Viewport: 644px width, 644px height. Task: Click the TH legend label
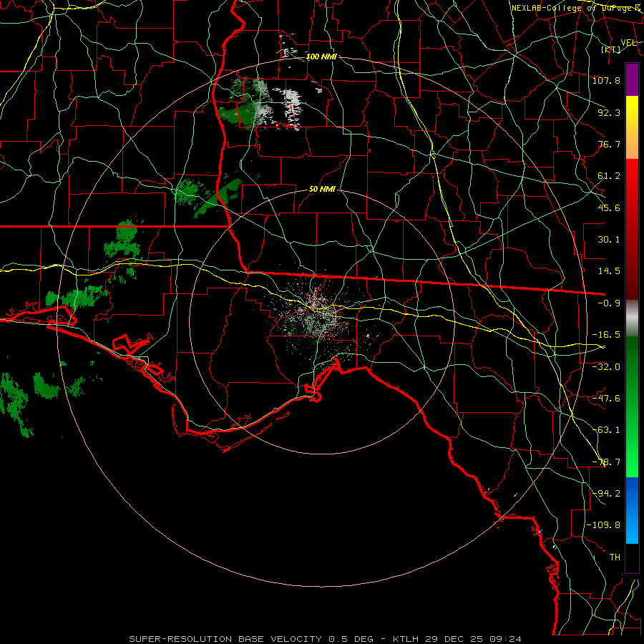[x=615, y=557]
